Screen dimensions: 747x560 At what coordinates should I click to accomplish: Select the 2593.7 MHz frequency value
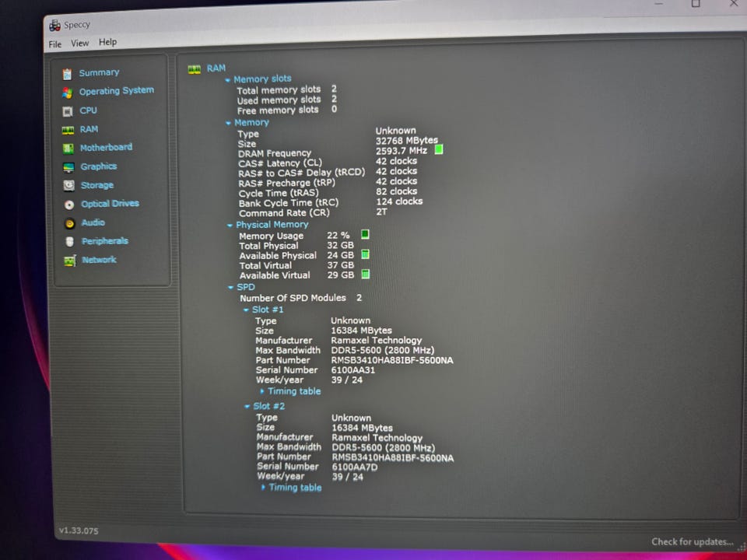(x=402, y=150)
